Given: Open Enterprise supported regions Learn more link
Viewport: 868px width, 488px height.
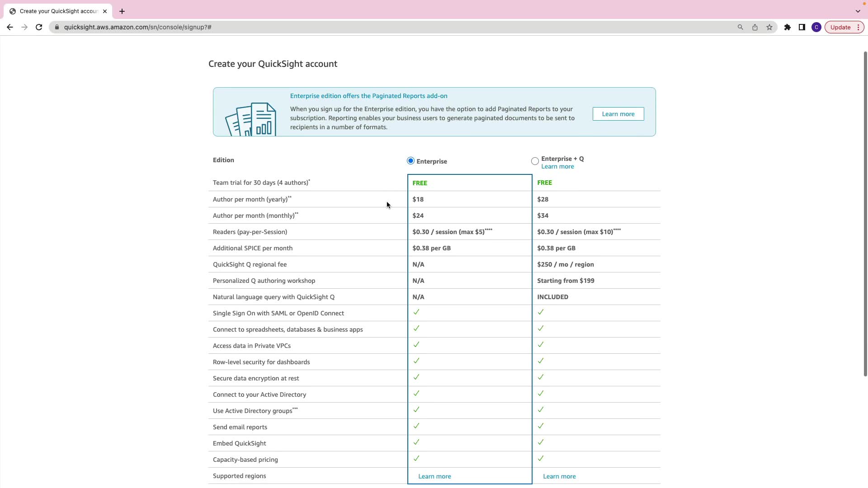Looking at the screenshot, I should (x=434, y=476).
